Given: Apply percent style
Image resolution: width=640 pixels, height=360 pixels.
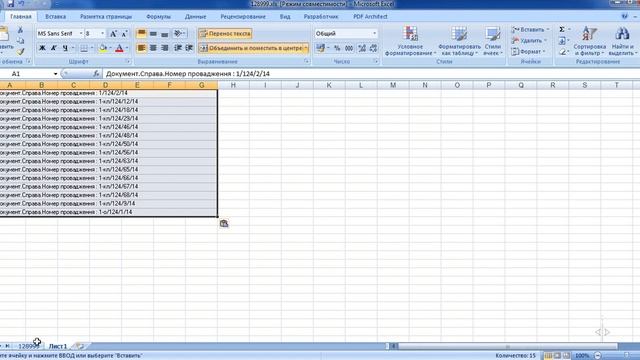Looking at the screenshot, I should point(337,48).
